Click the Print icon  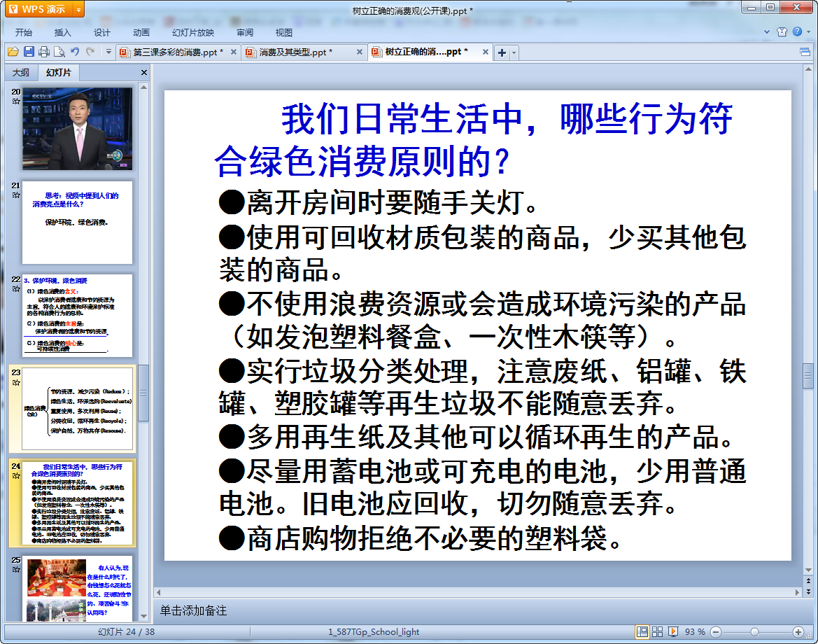coord(44,52)
